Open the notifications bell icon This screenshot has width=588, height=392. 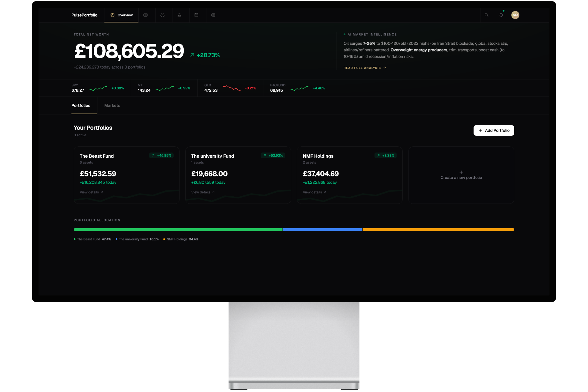pyautogui.click(x=501, y=15)
